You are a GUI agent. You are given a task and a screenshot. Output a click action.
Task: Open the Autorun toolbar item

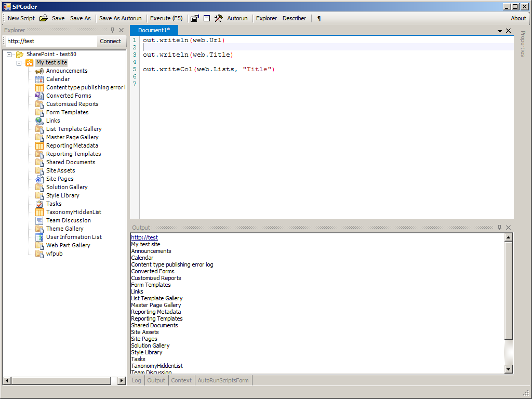pos(237,18)
